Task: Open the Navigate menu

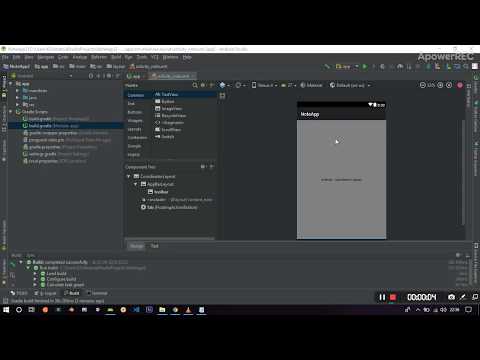Action: point(46,57)
